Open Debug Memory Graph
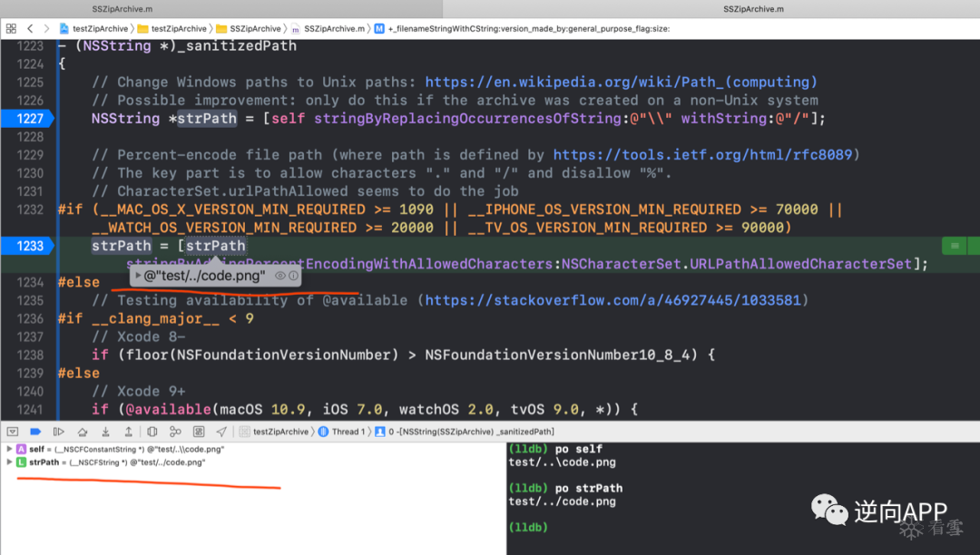Viewport: 980px width, 555px height. (176, 432)
